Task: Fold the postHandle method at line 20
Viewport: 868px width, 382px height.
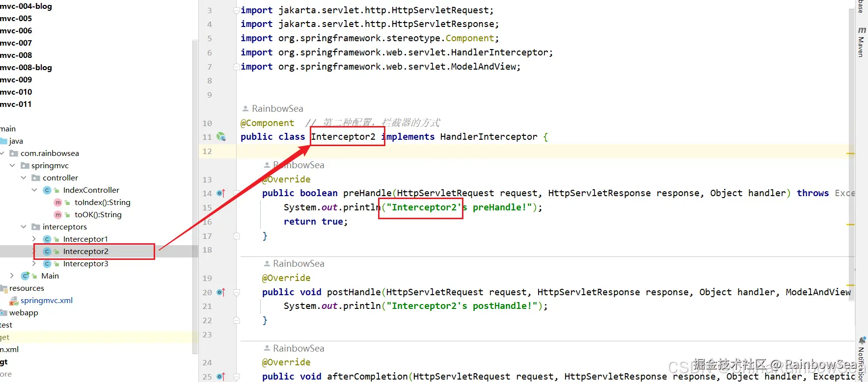Action: [x=237, y=292]
